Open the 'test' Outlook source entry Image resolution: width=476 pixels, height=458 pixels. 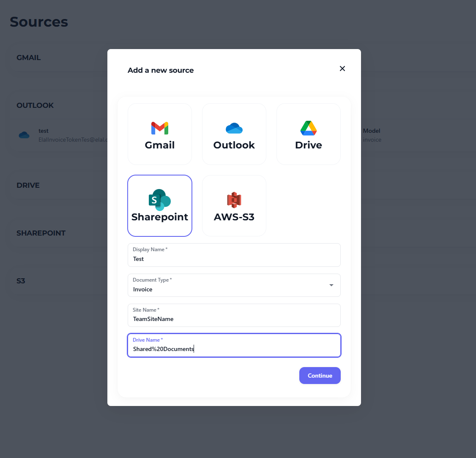(x=44, y=131)
